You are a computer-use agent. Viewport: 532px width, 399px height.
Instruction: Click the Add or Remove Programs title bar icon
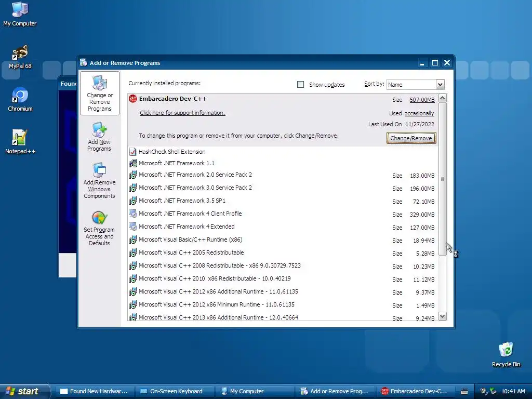(84, 62)
